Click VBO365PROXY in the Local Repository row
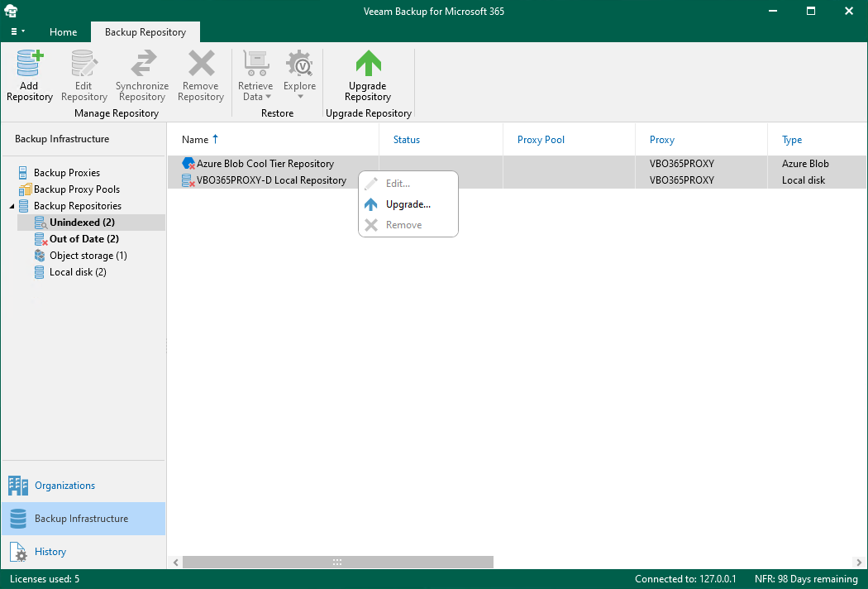Viewport: 868px width, 589px height. click(681, 180)
